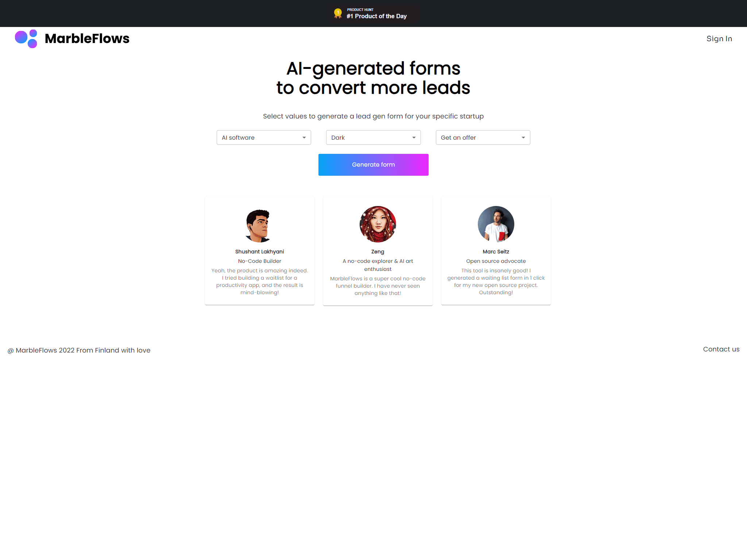Click the Generate form button
Viewport: 747px width, 560px height.
tap(373, 165)
